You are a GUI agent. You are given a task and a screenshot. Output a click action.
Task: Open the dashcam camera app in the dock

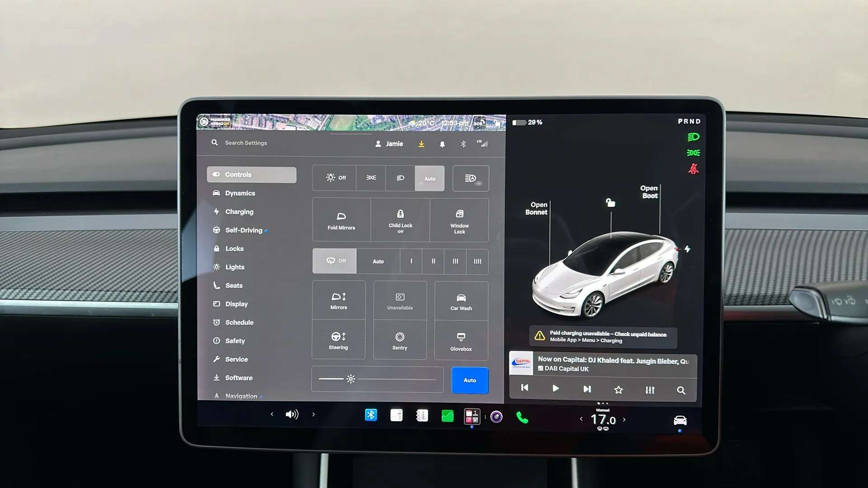pyautogui.click(x=496, y=417)
